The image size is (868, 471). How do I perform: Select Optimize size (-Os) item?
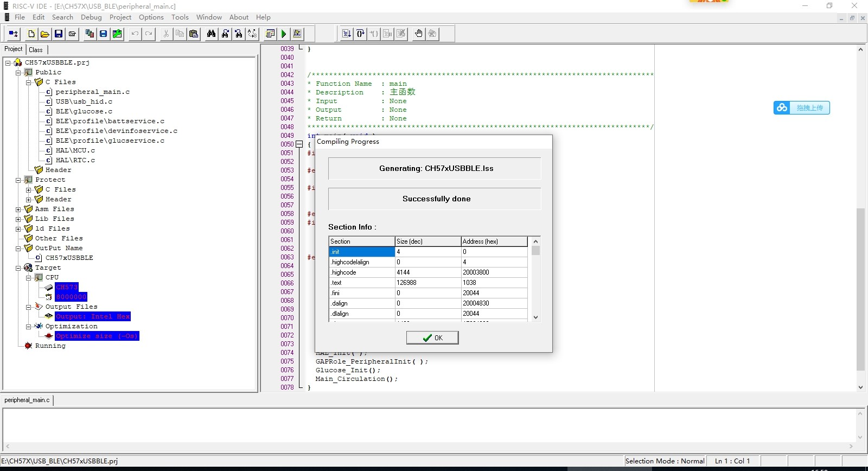point(97,336)
